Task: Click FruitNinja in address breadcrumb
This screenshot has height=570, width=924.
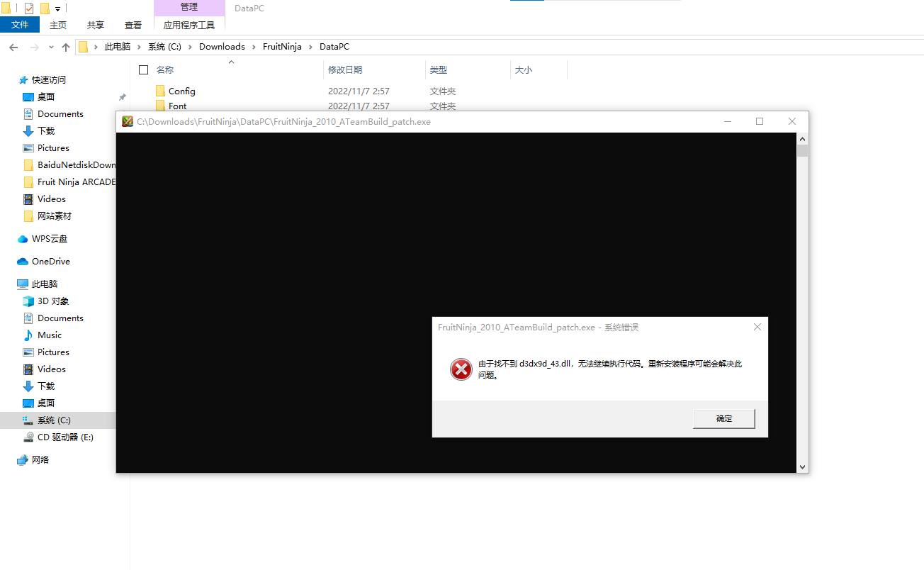Action: click(282, 47)
